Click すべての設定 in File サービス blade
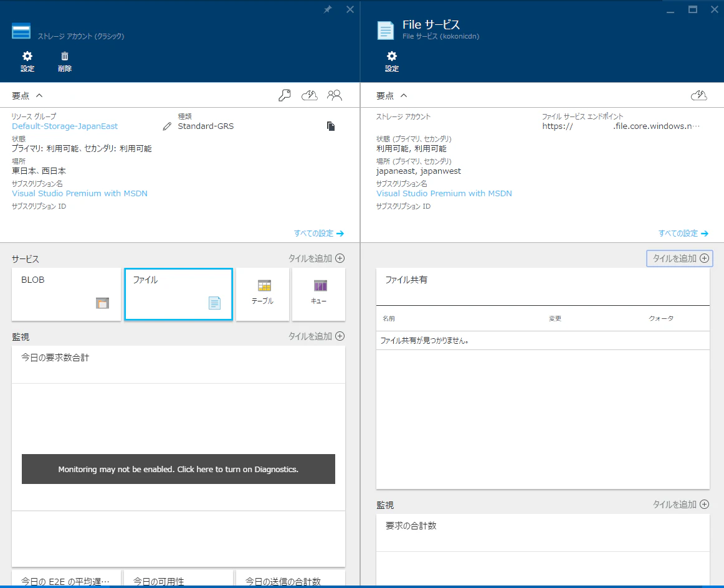Image resolution: width=724 pixels, height=588 pixels. coord(683,233)
